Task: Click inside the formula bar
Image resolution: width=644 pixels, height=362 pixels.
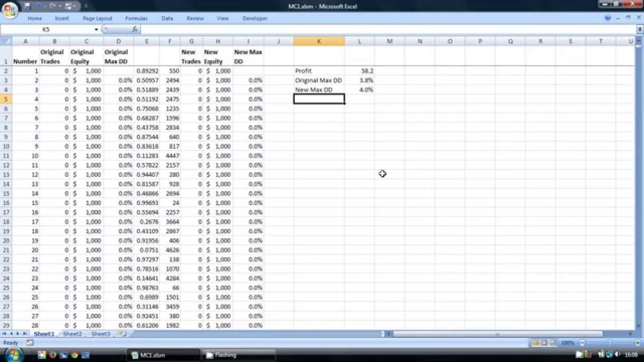Action: 387,30
